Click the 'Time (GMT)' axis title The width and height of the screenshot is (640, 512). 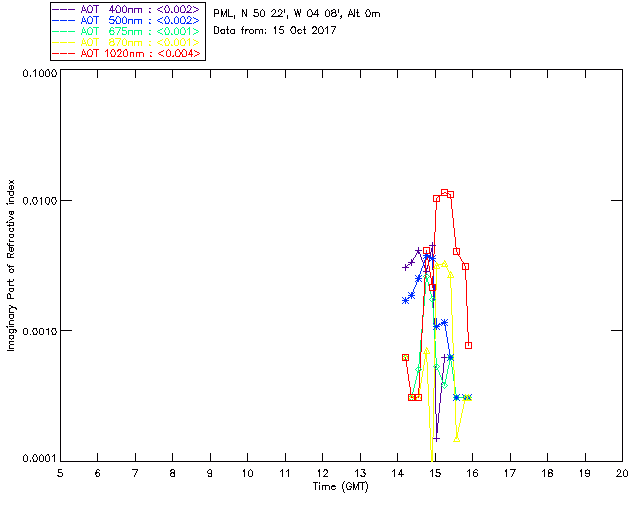[341, 487]
